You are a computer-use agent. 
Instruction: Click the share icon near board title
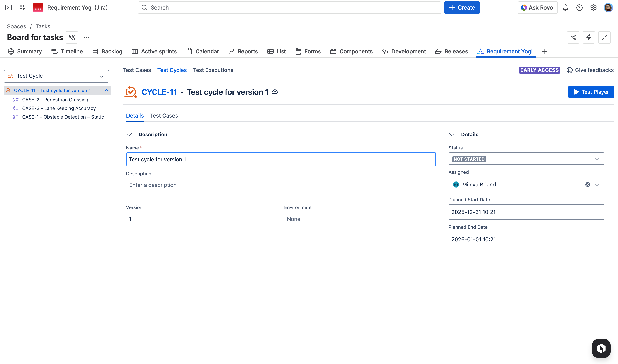(x=573, y=38)
